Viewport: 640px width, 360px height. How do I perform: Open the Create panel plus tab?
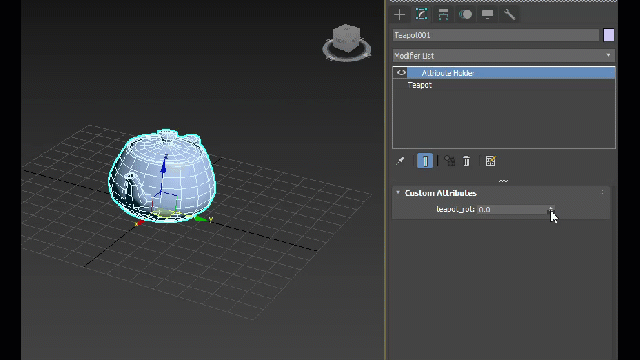pos(400,15)
